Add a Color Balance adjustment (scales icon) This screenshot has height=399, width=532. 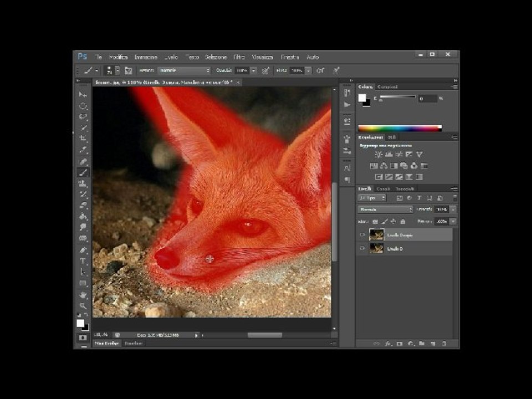click(383, 166)
